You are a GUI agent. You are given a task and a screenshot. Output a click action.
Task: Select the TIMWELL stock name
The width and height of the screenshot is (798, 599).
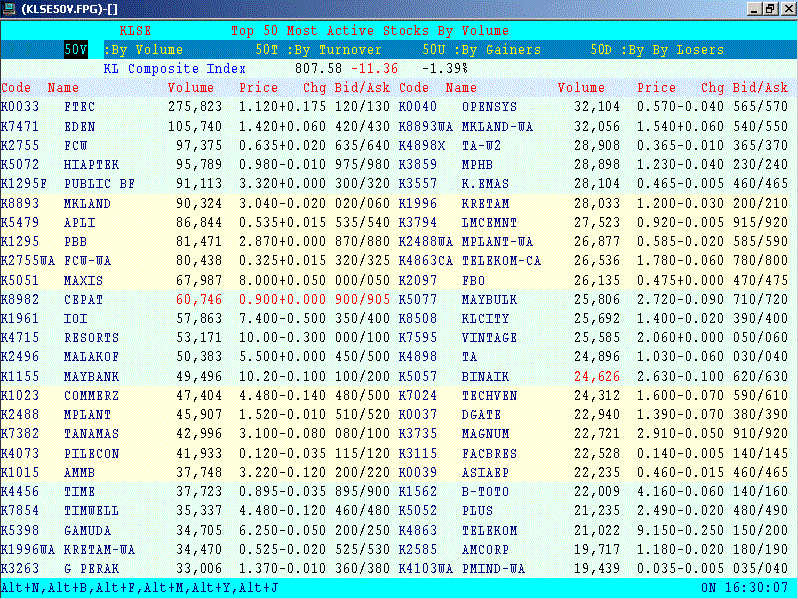92,511
